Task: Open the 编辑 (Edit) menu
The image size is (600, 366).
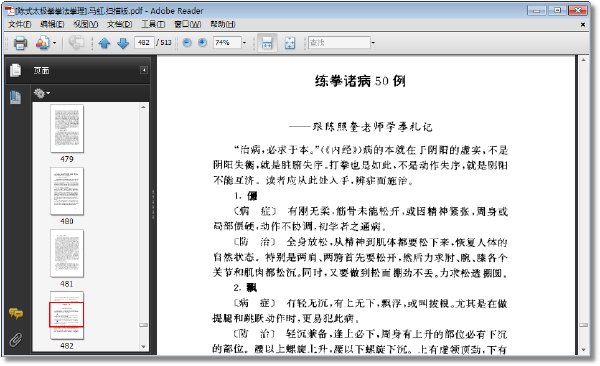Action: coord(52,24)
